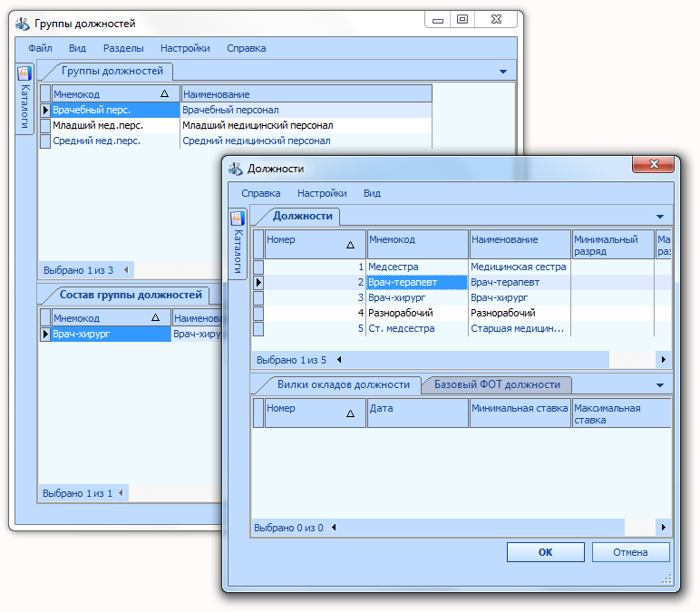
Task: Click right scroll arrow in Вилки окладов grid
Action: coord(664,528)
